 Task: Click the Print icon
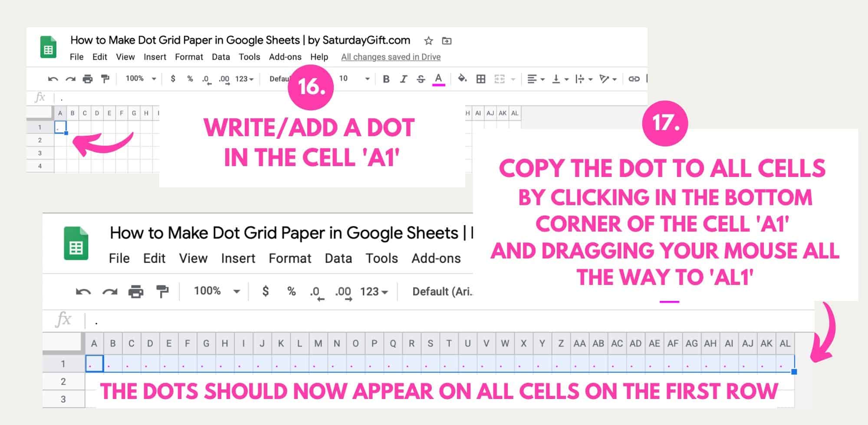pyautogui.click(x=87, y=79)
